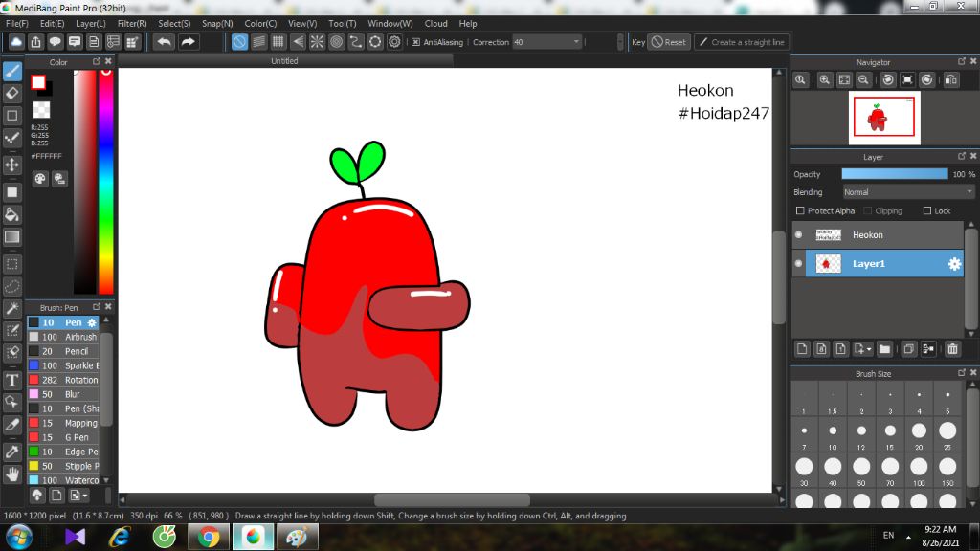Viewport: 980px width, 551px height.
Task: Select the rectangular Select tool
Action: 11,264
